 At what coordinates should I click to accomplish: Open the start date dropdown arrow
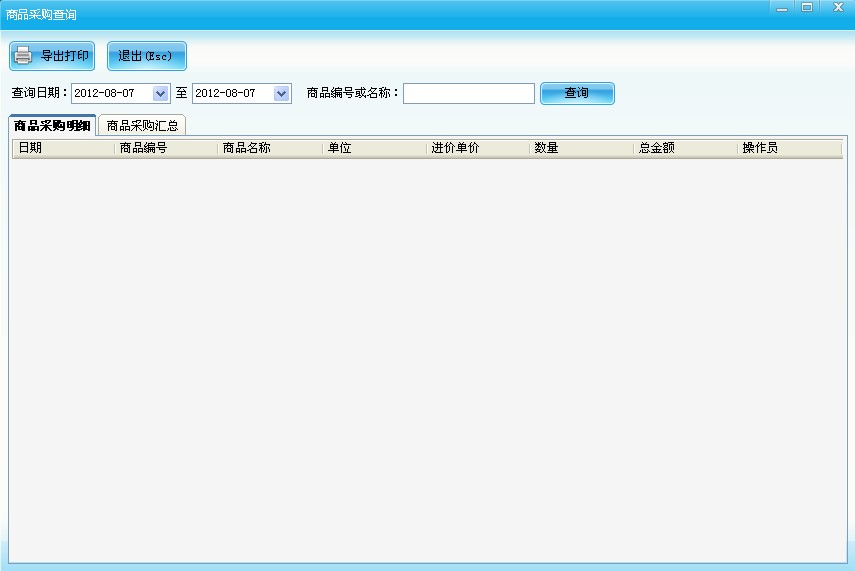tap(161, 93)
